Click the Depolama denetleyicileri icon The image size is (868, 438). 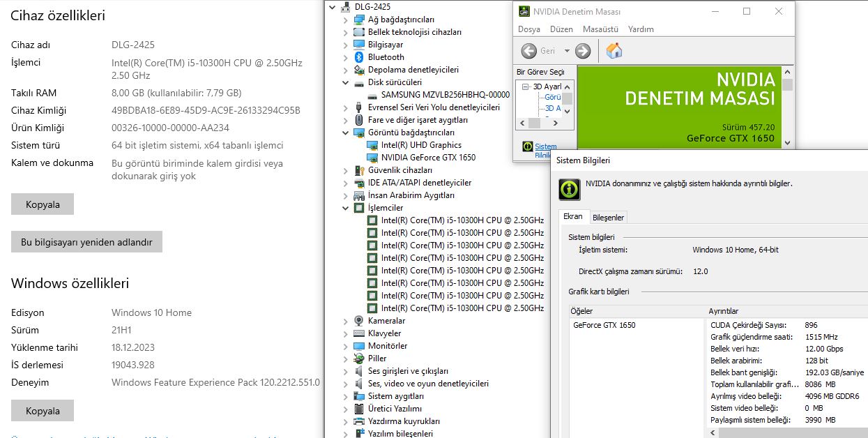coord(359,70)
